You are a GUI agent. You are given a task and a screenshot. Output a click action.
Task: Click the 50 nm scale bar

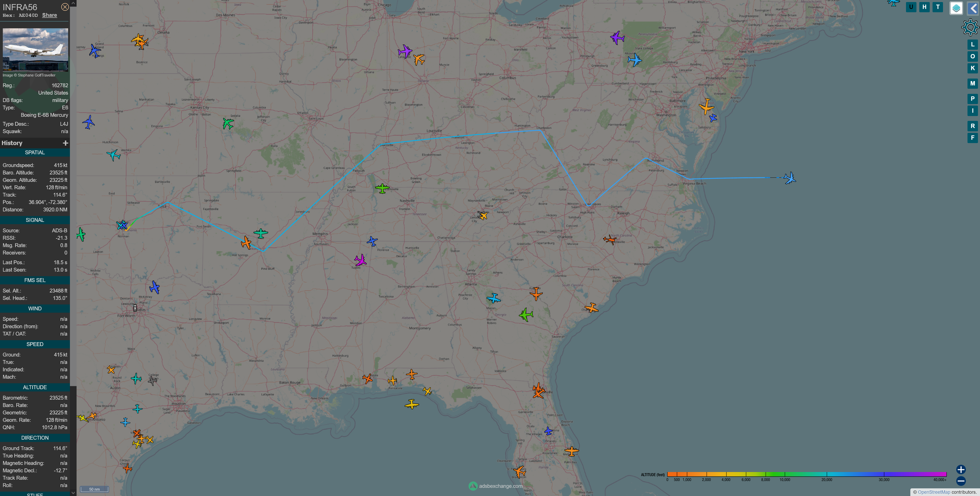(x=94, y=489)
